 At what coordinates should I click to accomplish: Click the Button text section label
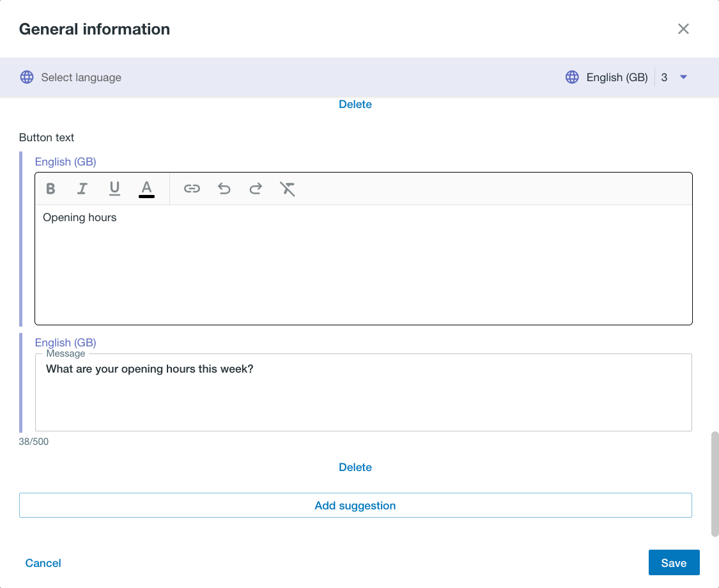[x=46, y=137]
